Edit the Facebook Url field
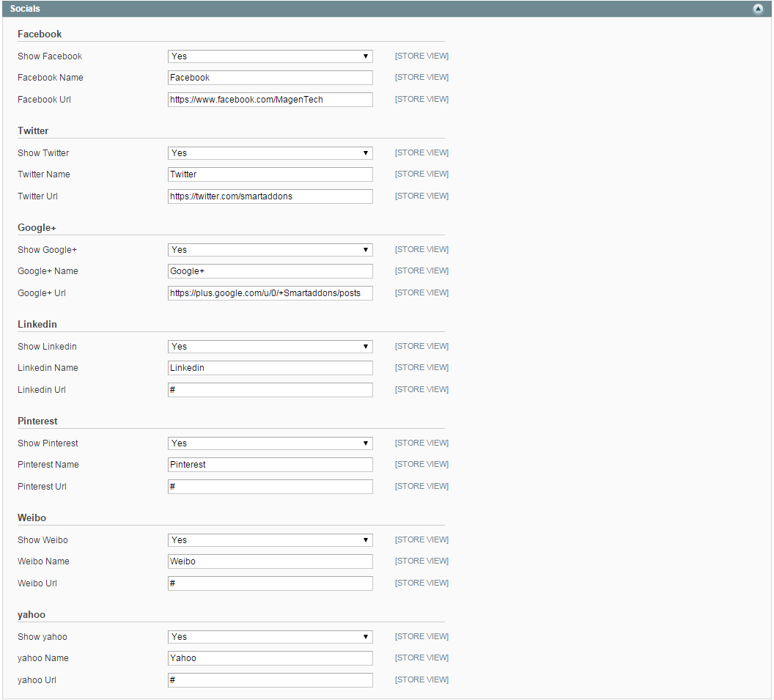This screenshot has width=774, height=700. click(270, 99)
